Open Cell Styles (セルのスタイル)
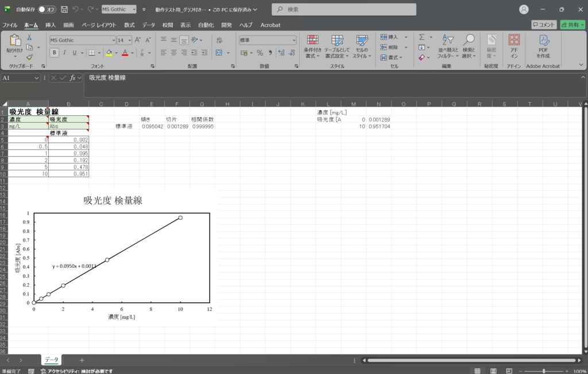The image size is (588, 374). click(362, 46)
